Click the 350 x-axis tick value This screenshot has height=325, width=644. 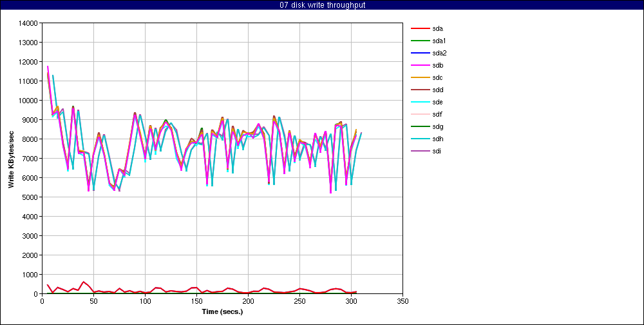tap(403, 301)
